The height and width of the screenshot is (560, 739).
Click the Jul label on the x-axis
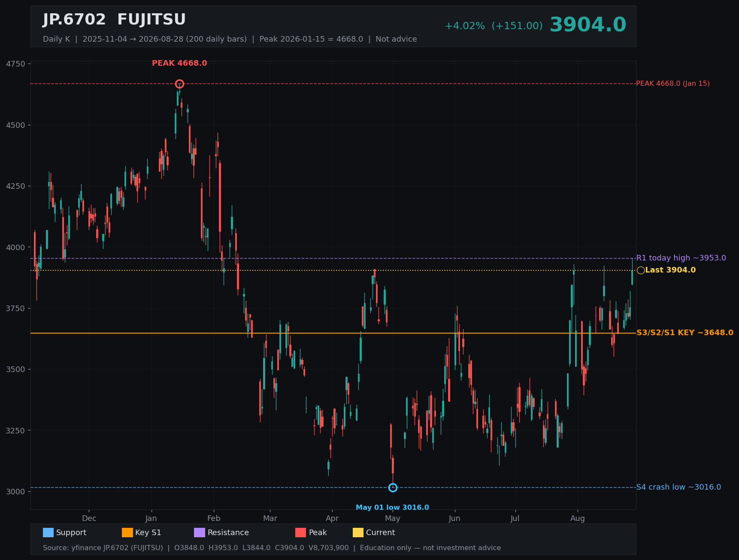point(515,518)
